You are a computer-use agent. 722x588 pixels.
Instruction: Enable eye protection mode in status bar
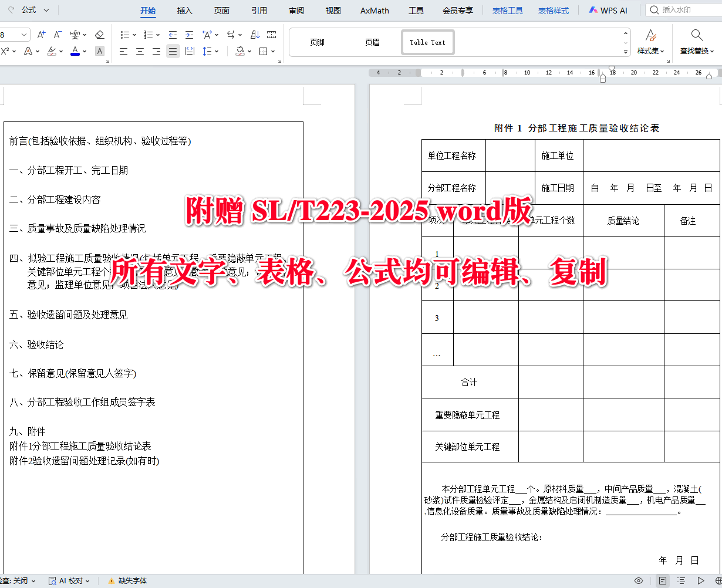coord(639,580)
